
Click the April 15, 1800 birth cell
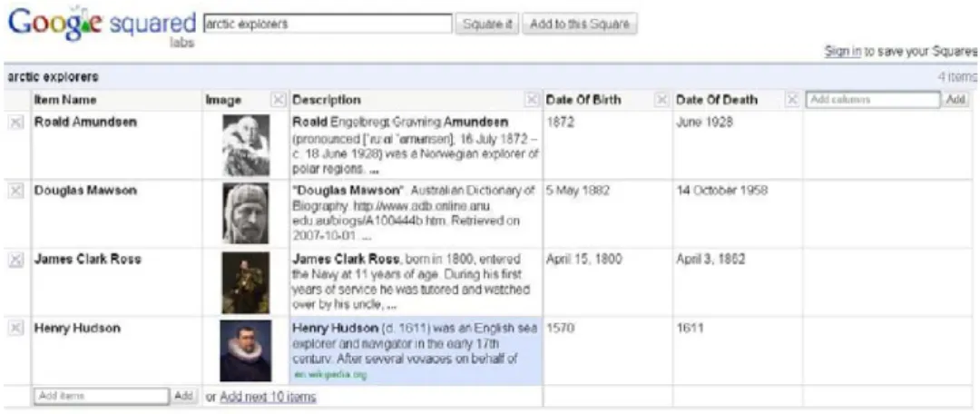(583, 259)
